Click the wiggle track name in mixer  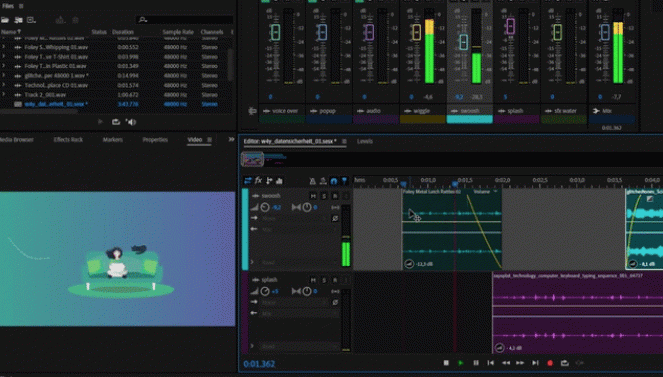(x=421, y=111)
